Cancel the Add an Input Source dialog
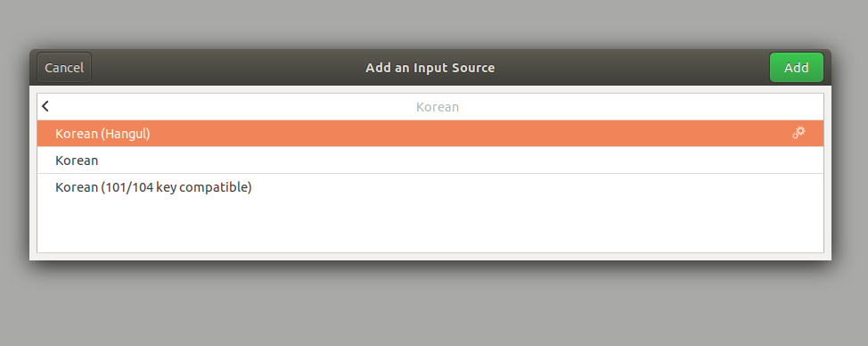 pos(64,68)
